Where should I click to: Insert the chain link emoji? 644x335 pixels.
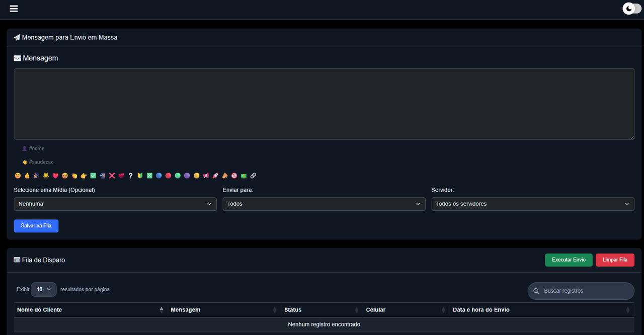tap(253, 176)
